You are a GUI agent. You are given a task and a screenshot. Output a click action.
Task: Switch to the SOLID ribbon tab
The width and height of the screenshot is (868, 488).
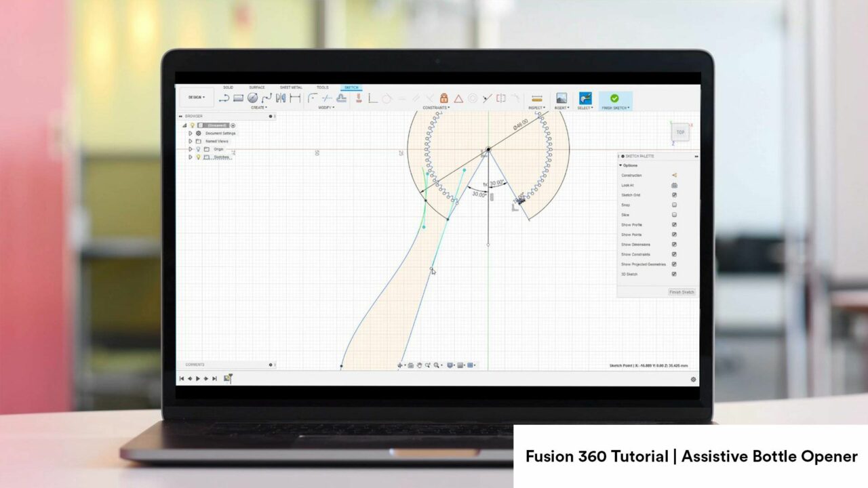pos(229,87)
